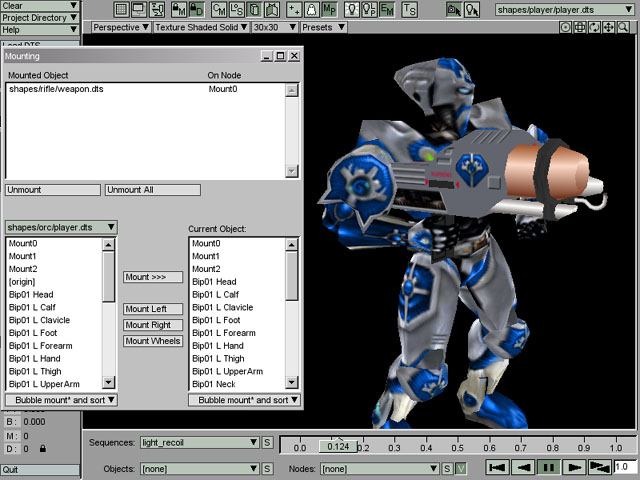Click the Mount Wheels button
This screenshot has height=480, width=640.
tap(153, 341)
